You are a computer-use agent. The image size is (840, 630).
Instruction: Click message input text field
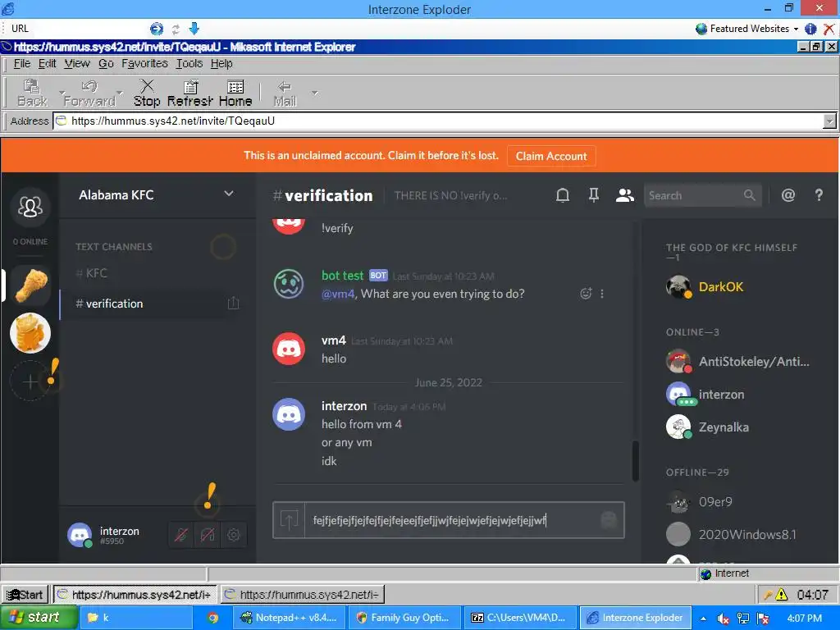453,519
